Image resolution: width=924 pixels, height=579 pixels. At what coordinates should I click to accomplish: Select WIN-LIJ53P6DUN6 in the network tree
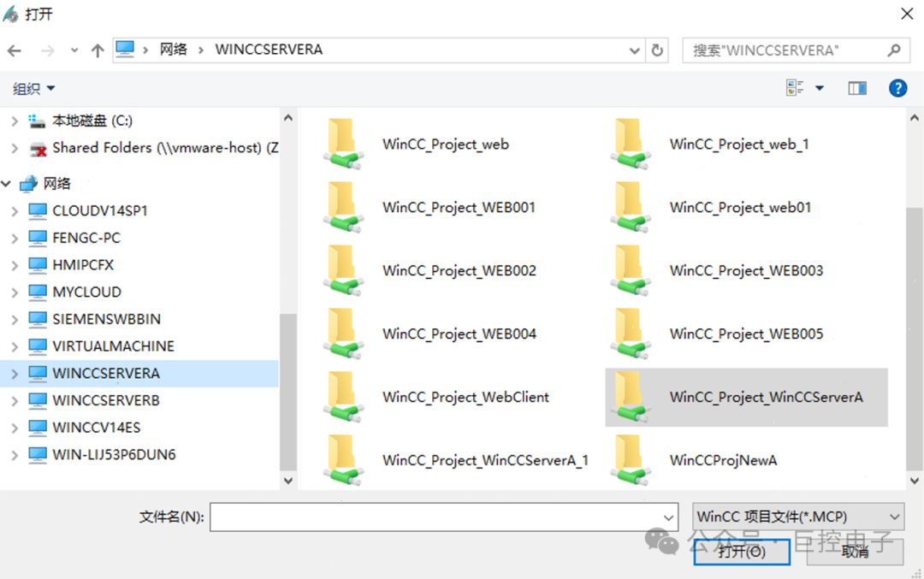pos(114,455)
